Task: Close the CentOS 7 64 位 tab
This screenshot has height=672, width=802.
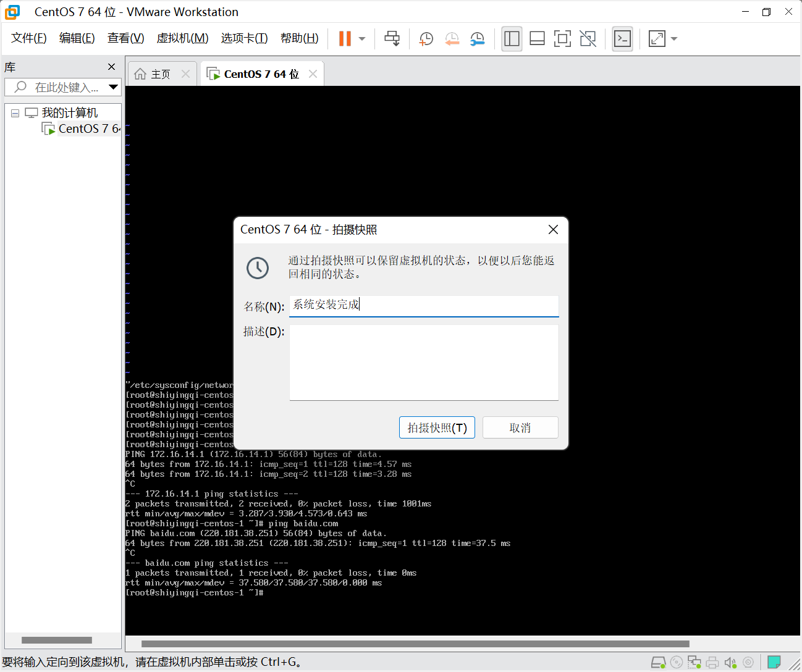Action: [313, 74]
